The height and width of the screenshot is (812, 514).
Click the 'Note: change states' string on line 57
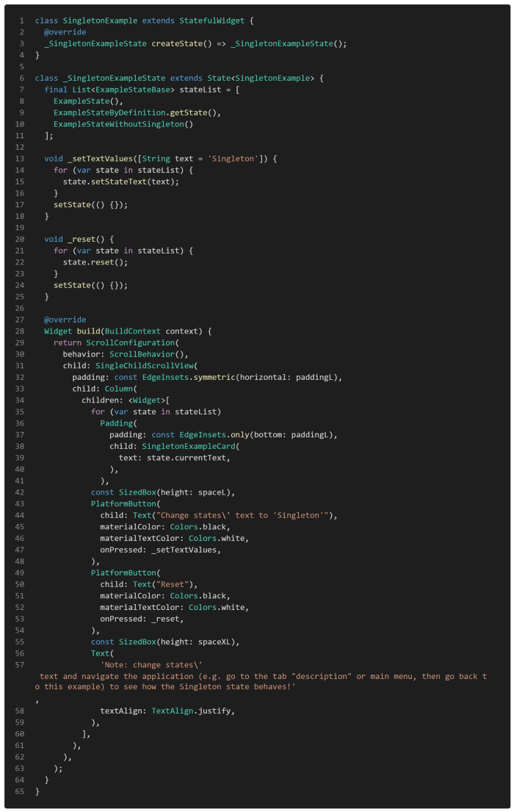click(151, 665)
